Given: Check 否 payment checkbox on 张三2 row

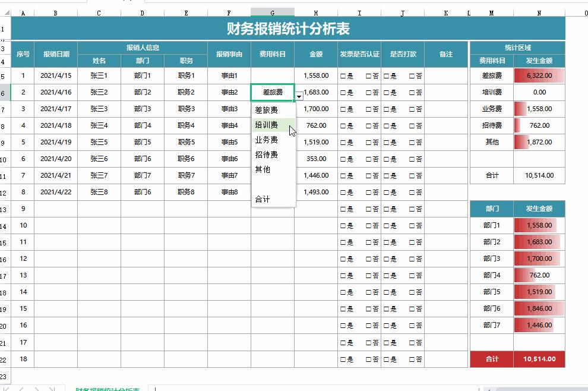Looking at the screenshot, I should click(x=413, y=92).
